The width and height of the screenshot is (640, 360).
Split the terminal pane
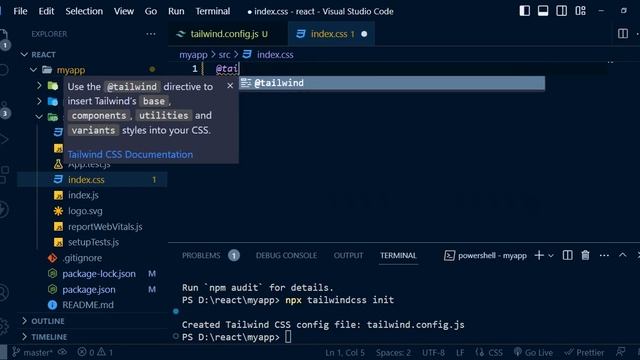[x=567, y=256]
